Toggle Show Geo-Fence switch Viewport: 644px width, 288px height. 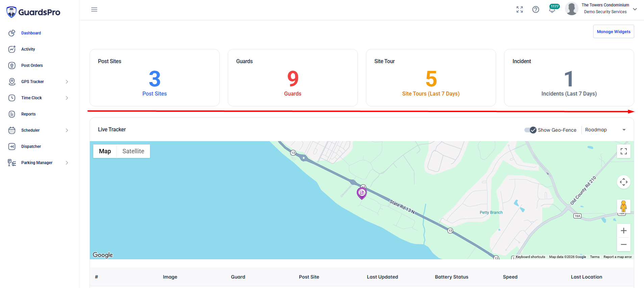(x=530, y=130)
